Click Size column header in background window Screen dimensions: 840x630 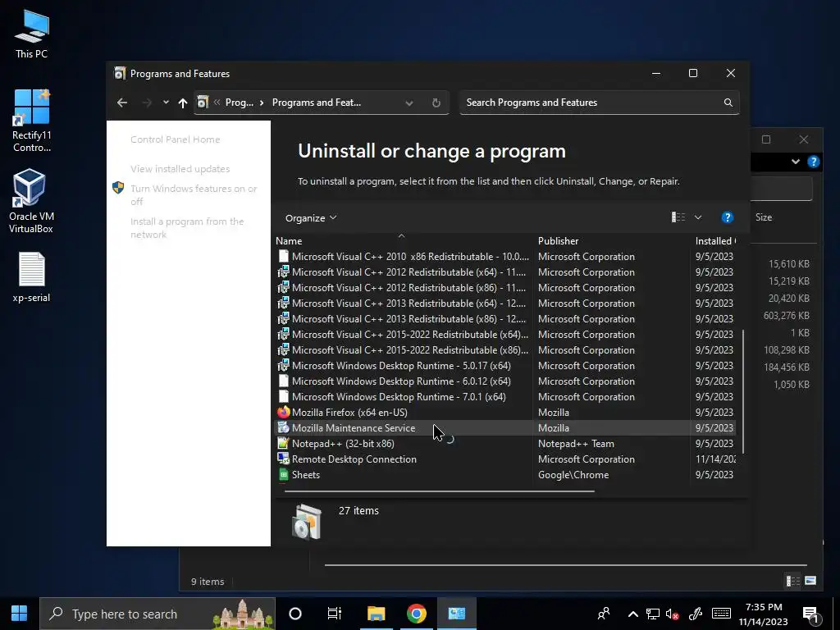764,217
